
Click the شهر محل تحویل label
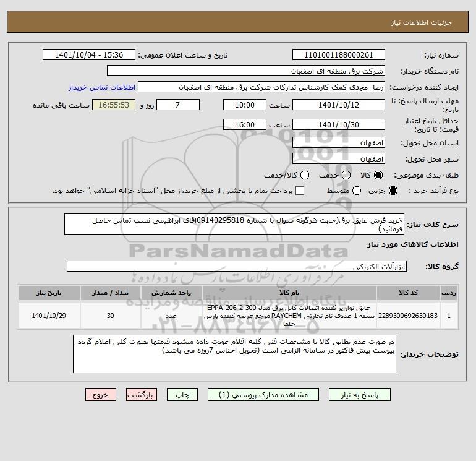tap(432, 159)
